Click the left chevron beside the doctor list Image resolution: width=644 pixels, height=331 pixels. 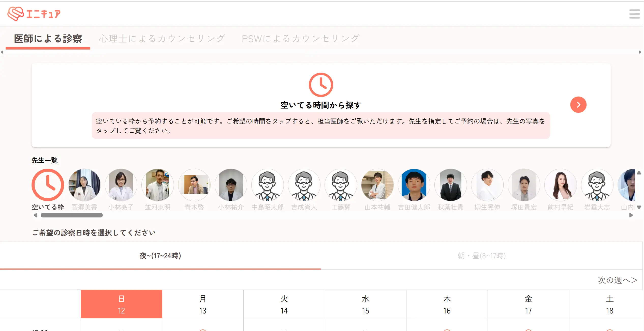(x=36, y=215)
